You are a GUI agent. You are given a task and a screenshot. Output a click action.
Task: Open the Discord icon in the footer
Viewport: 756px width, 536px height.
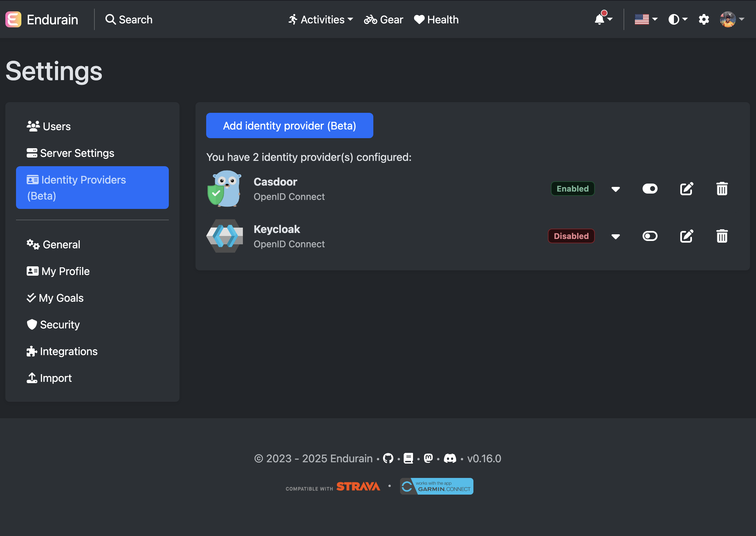(x=450, y=458)
